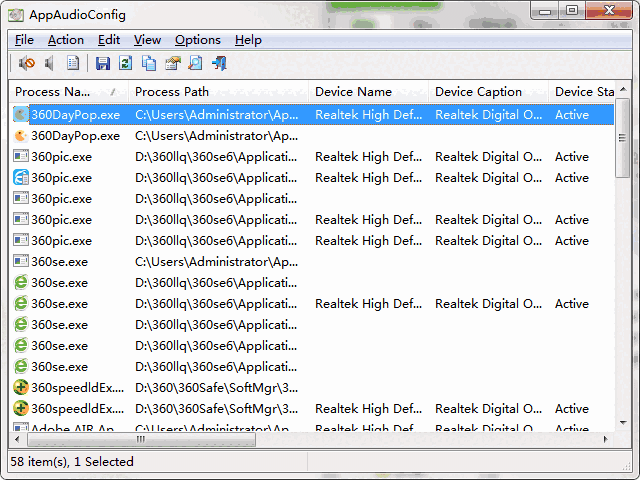Screen dimensions: 640x480
Task: Mute selected application via speaker-with-red-circle icon
Action: (27, 63)
